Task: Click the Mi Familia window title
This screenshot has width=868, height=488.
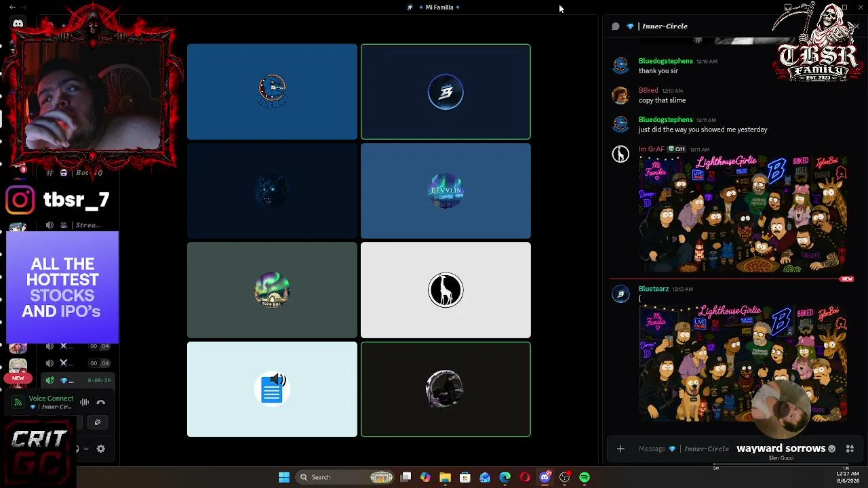Action: [439, 7]
